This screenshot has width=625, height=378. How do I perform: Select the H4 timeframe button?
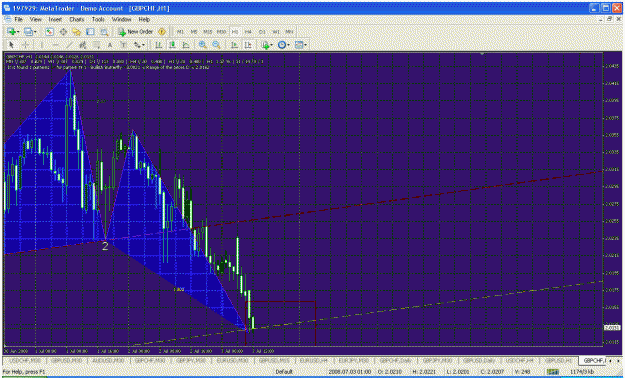point(248,32)
